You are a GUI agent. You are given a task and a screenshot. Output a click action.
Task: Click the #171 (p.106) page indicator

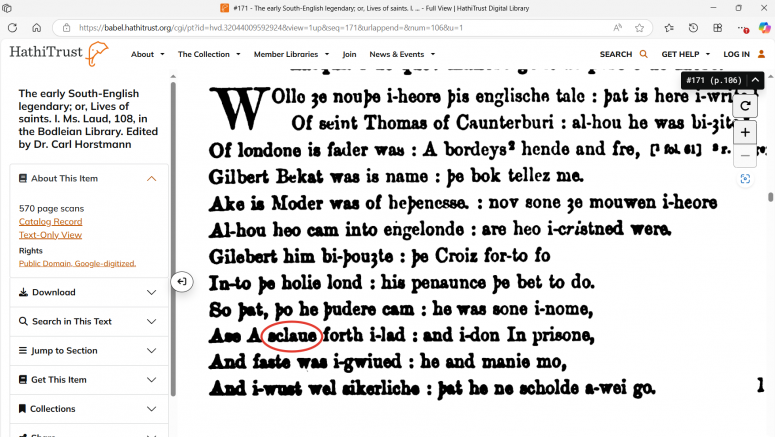(714, 80)
